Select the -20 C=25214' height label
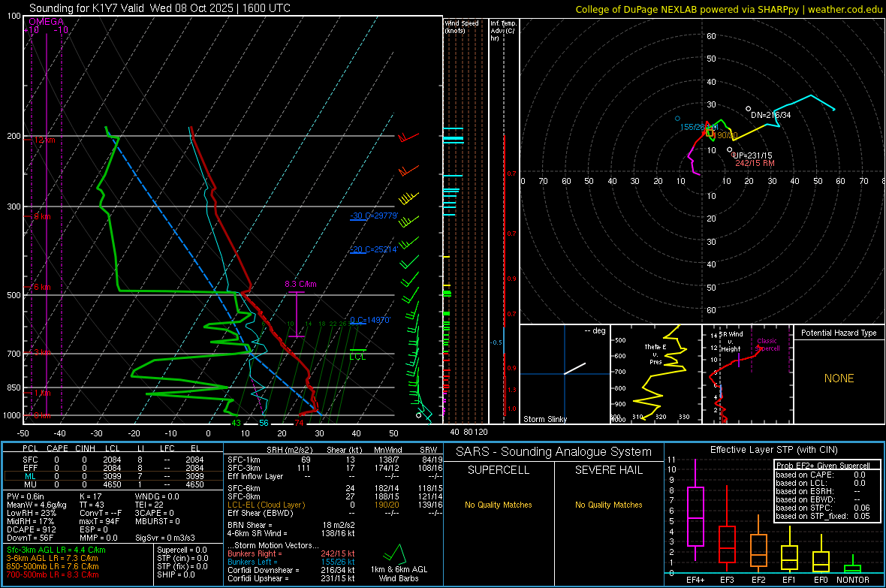886x588 pixels. (x=374, y=249)
